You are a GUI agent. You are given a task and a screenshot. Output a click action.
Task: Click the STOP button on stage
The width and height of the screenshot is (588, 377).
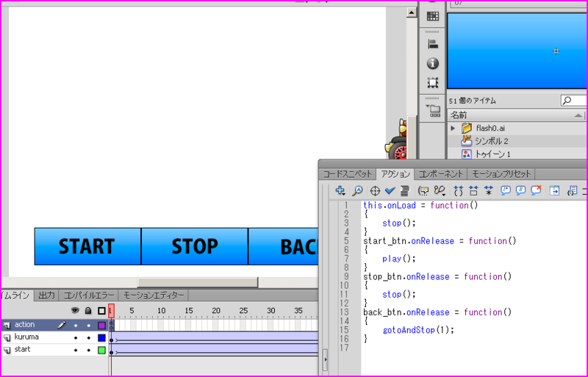tap(195, 246)
